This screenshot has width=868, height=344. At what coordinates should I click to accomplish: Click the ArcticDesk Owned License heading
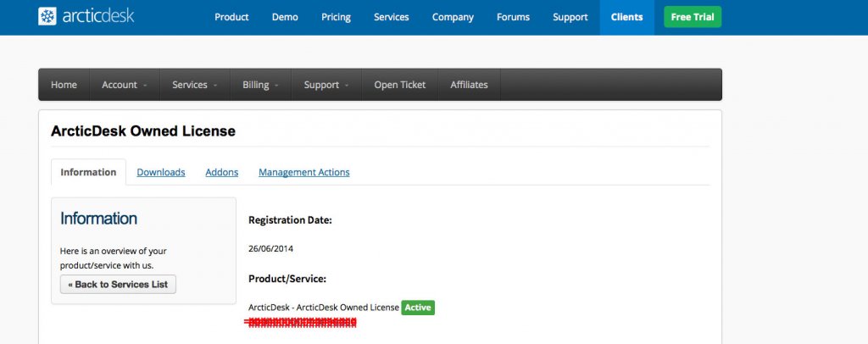142,131
